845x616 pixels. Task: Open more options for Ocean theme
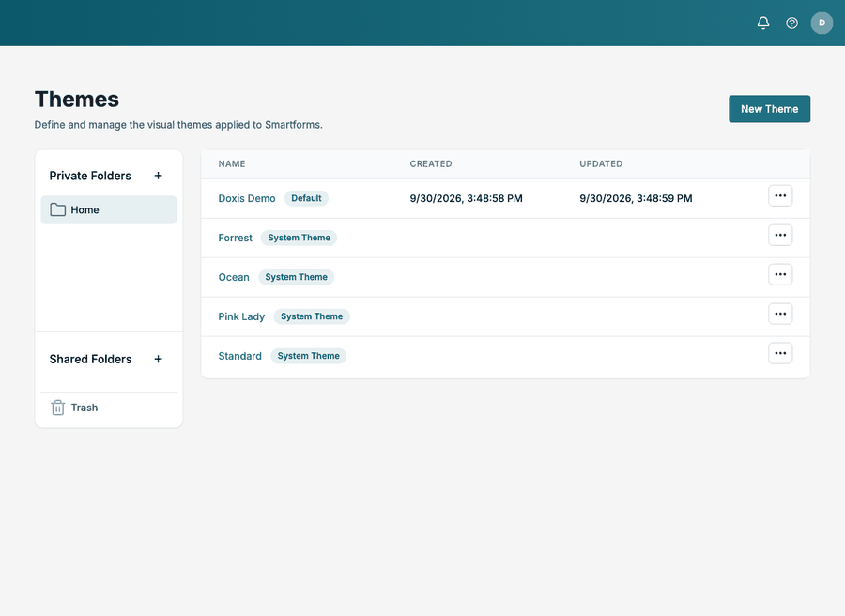780,274
